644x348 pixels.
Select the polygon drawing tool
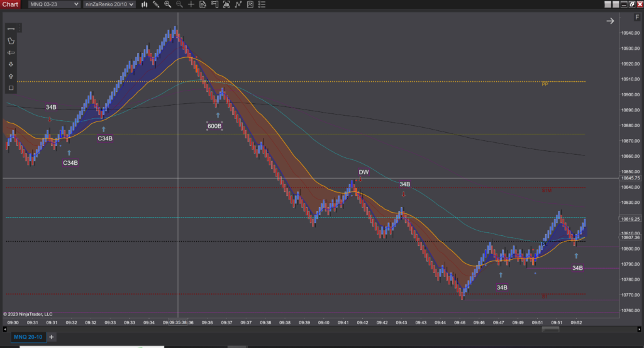[x=11, y=41]
